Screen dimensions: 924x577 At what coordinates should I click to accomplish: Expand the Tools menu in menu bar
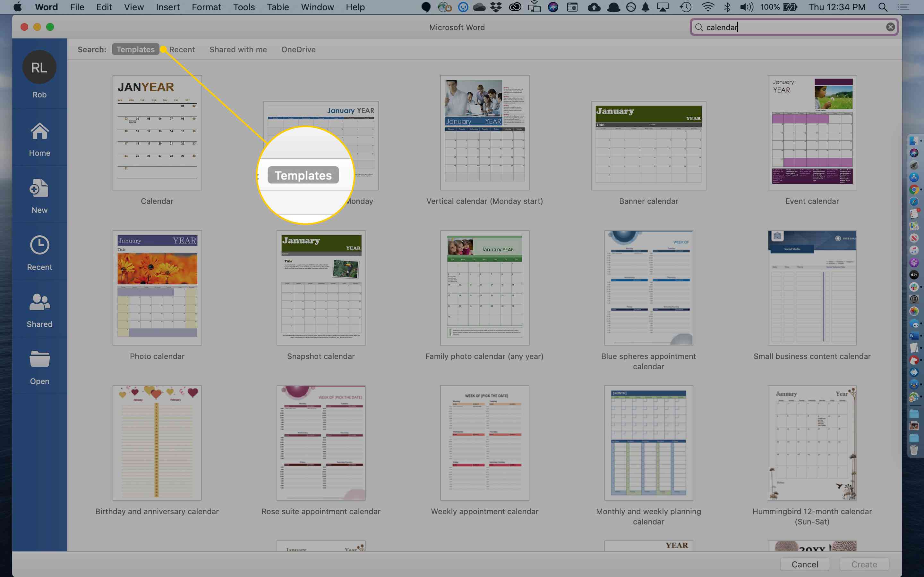click(x=243, y=7)
